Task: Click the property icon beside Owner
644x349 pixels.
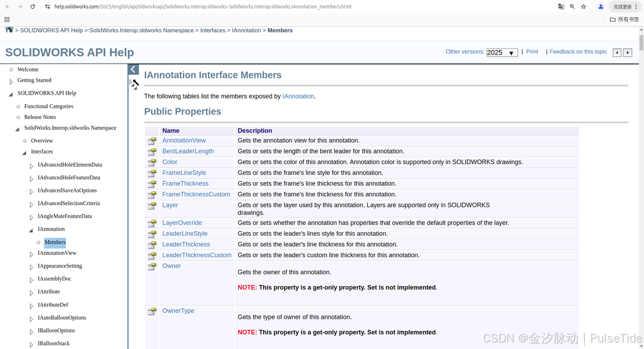Action: point(152,266)
